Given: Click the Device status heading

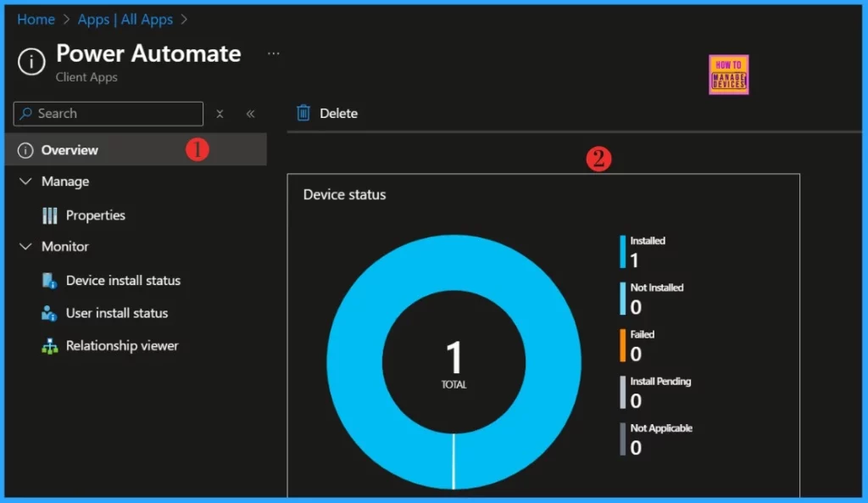Looking at the screenshot, I should coord(344,194).
